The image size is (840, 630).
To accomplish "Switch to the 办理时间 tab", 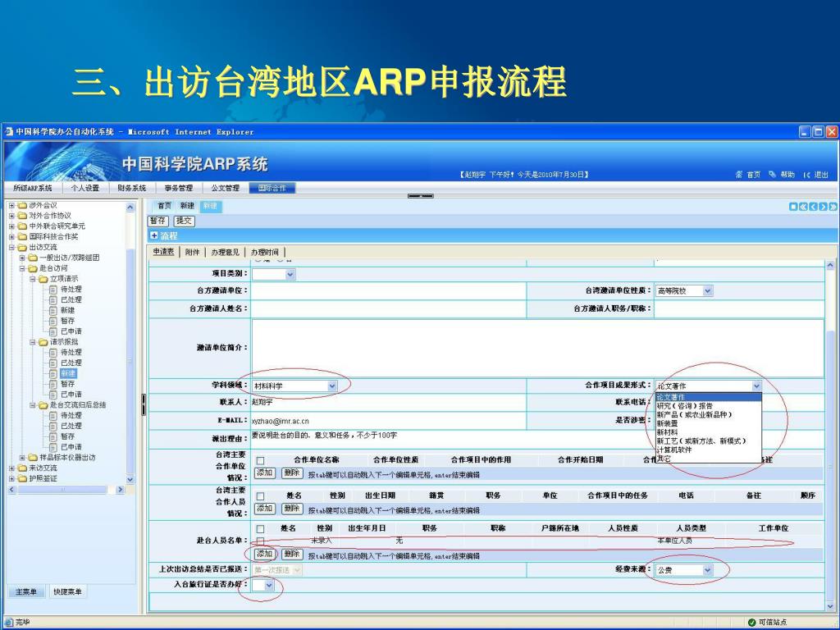I will (265, 253).
